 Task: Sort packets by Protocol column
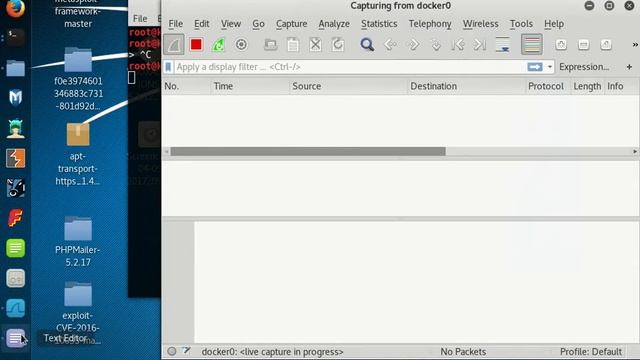pyautogui.click(x=547, y=86)
